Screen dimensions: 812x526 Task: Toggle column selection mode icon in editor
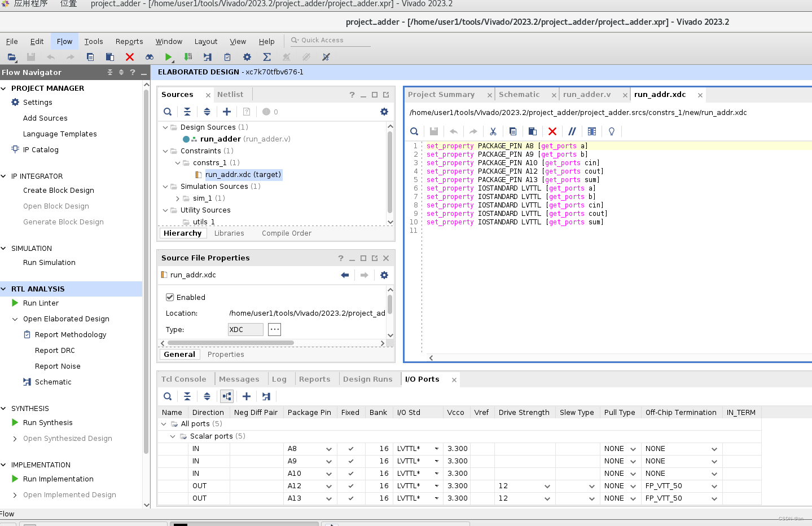coord(592,131)
